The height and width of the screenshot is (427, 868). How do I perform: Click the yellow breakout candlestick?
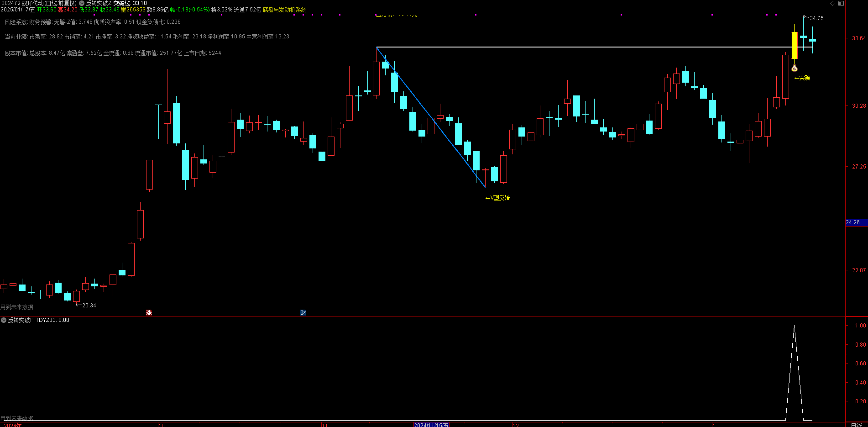point(794,45)
